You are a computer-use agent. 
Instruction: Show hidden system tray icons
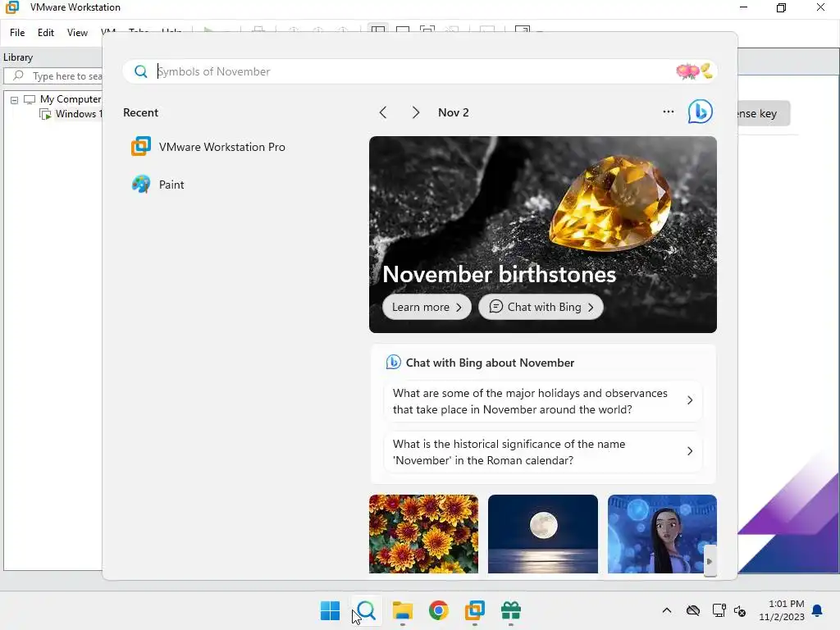coord(666,610)
